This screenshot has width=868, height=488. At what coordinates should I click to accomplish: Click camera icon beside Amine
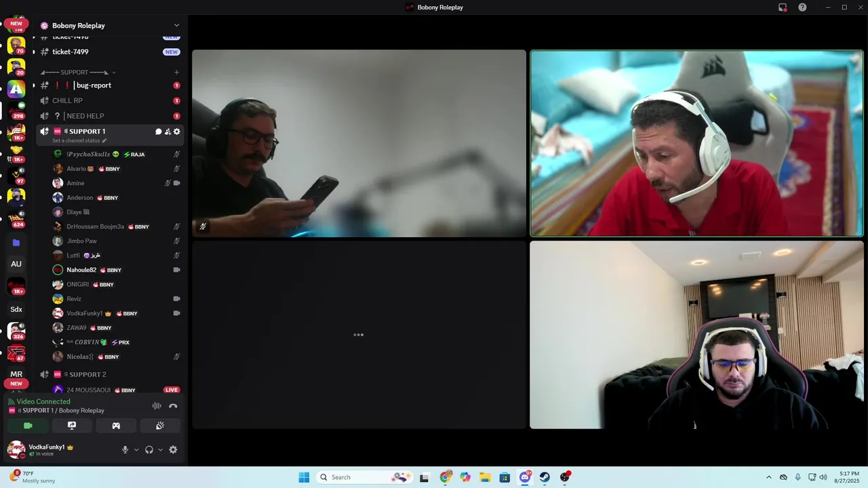pyautogui.click(x=176, y=183)
